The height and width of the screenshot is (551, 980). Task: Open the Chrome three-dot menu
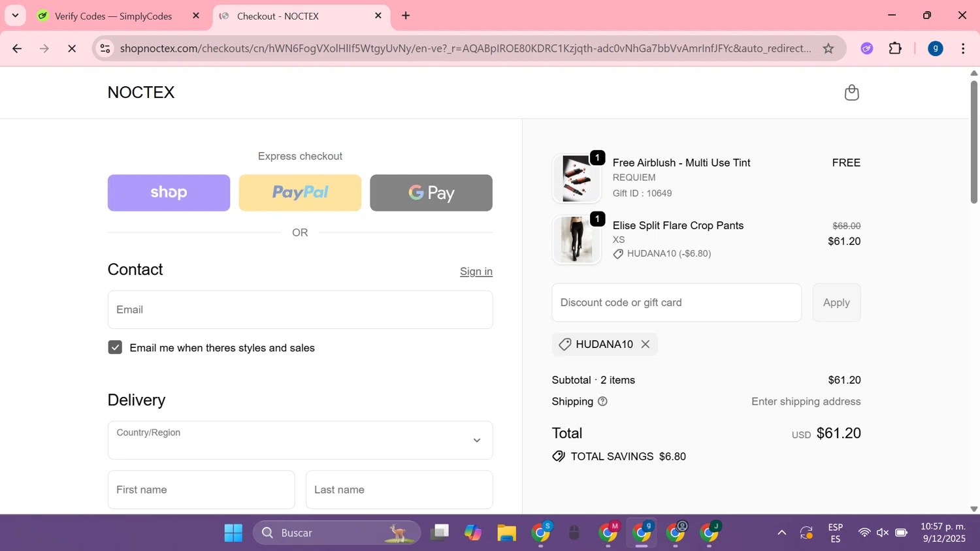click(x=963, y=48)
